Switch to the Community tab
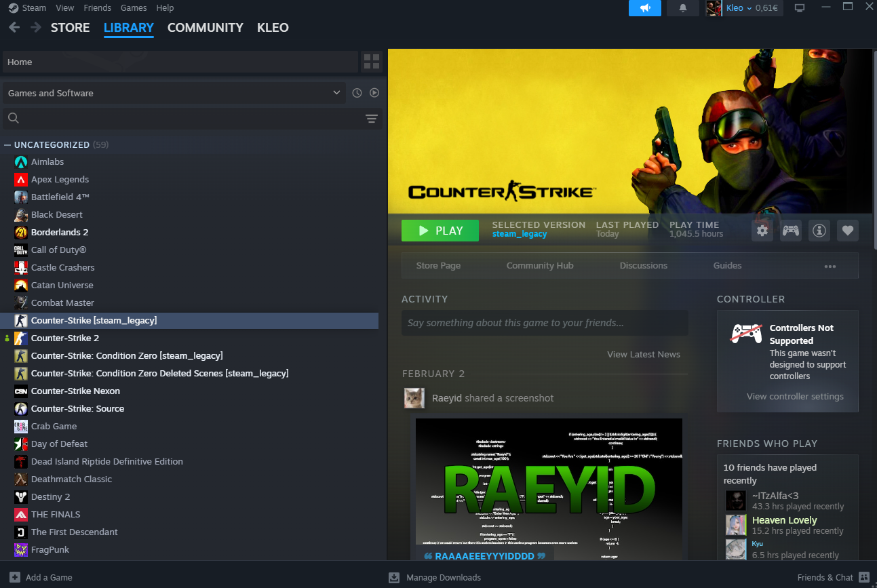 pyautogui.click(x=205, y=28)
